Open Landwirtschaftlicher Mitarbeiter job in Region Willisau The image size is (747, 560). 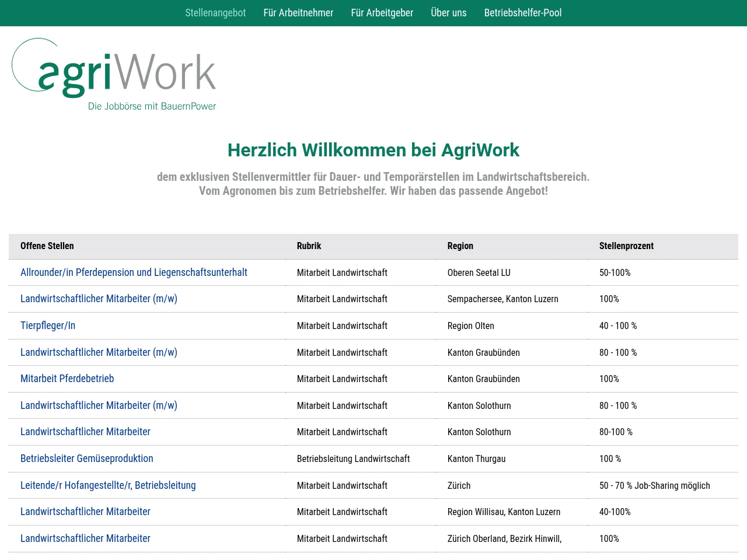(85, 512)
